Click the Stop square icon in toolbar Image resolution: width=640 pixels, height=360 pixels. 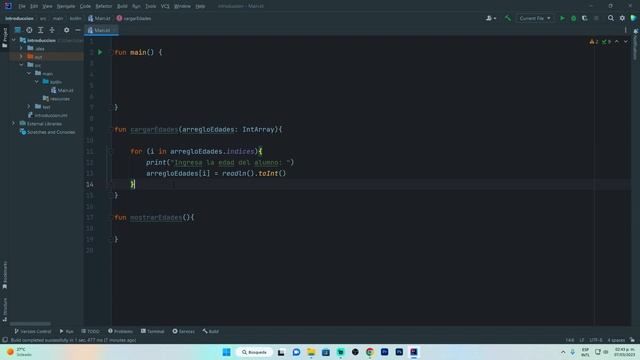click(x=596, y=18)
